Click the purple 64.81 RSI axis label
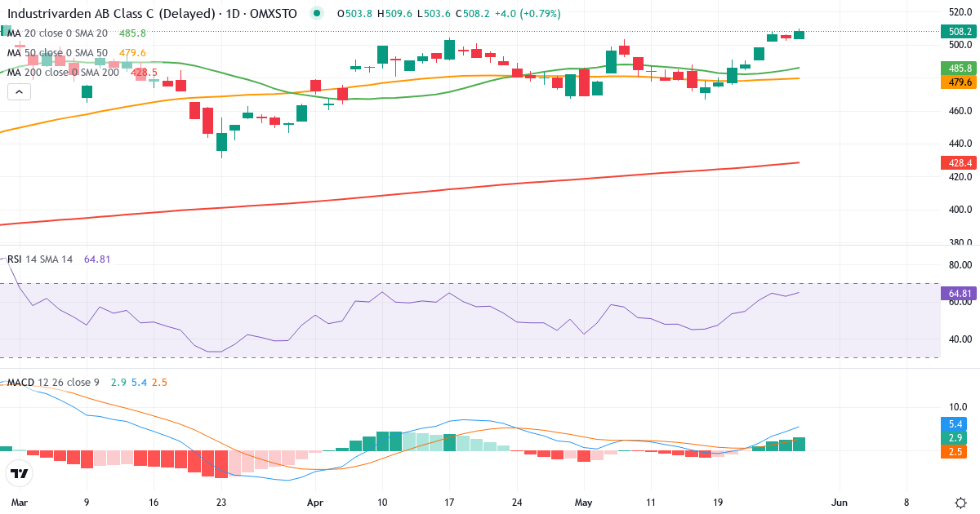 (x=960, y=293)
